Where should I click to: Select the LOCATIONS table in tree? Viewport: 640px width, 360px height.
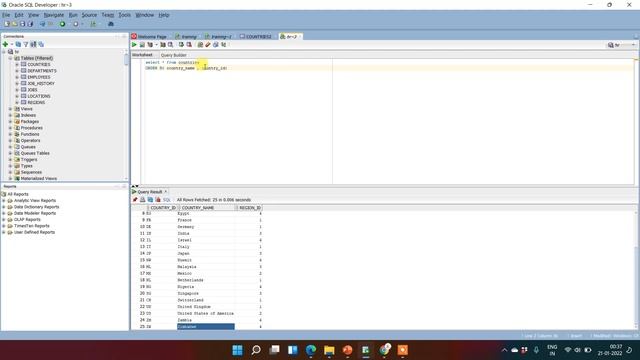tap(39, 96)
